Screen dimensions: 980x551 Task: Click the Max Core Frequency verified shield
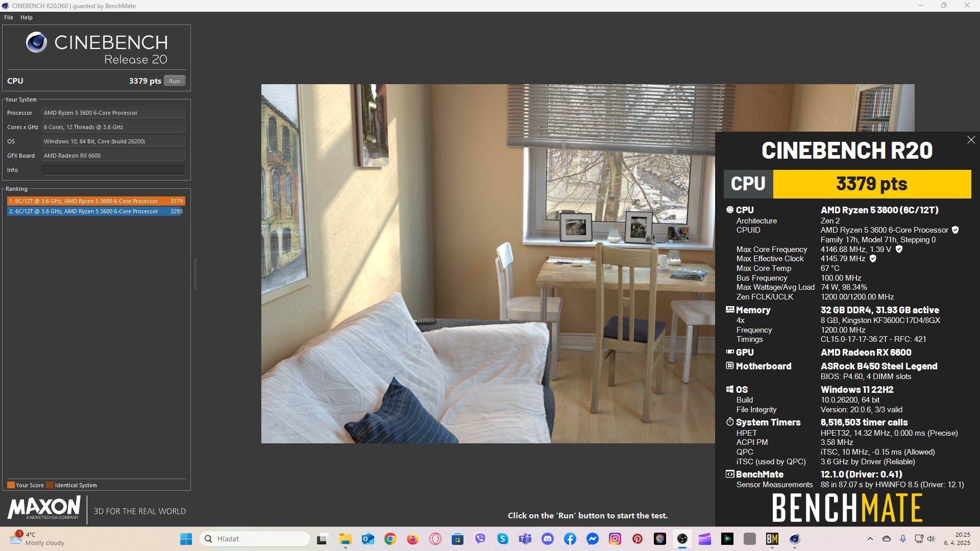(899, 249)
